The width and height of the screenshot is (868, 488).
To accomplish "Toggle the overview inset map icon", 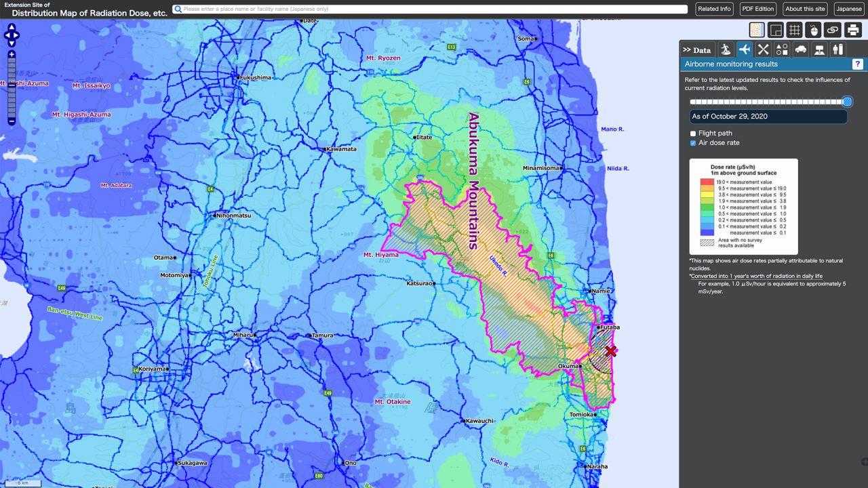I will pos(776,30).
